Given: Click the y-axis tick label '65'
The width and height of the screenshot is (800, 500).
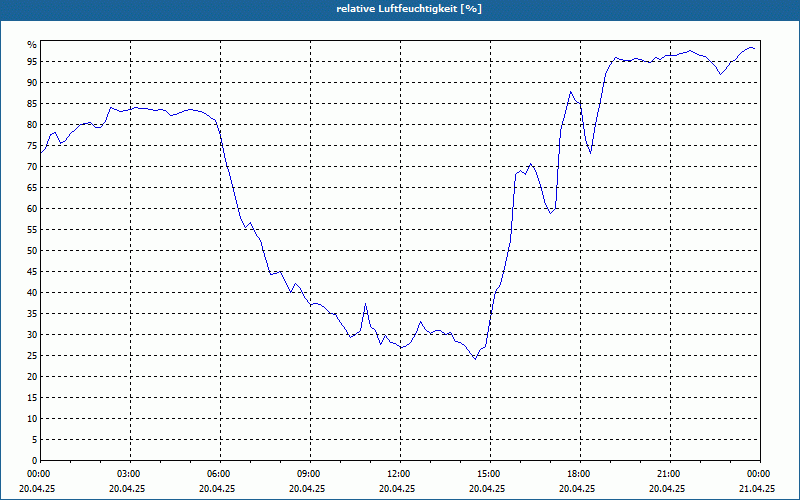Looking at the screenshot, I should coord(32,188).
